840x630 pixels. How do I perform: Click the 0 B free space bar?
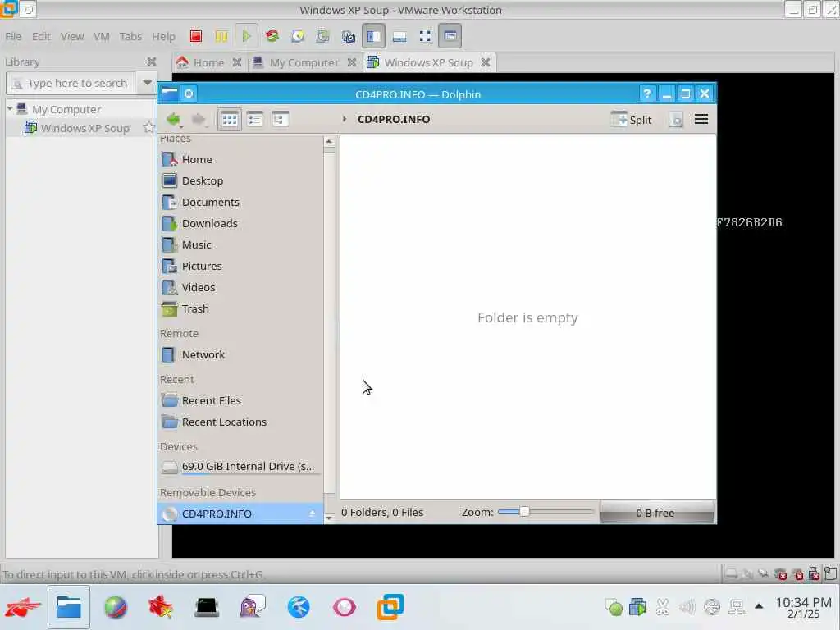click(656, 512)
